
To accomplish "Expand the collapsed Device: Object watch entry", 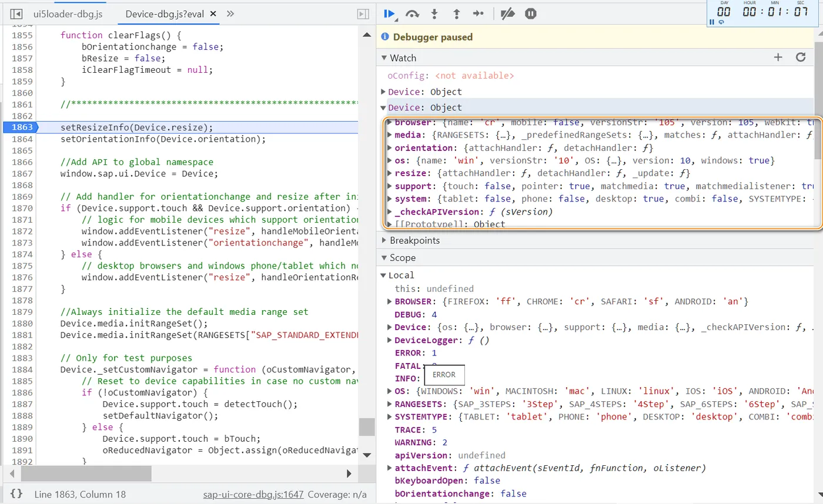I will tap(383, 92).
